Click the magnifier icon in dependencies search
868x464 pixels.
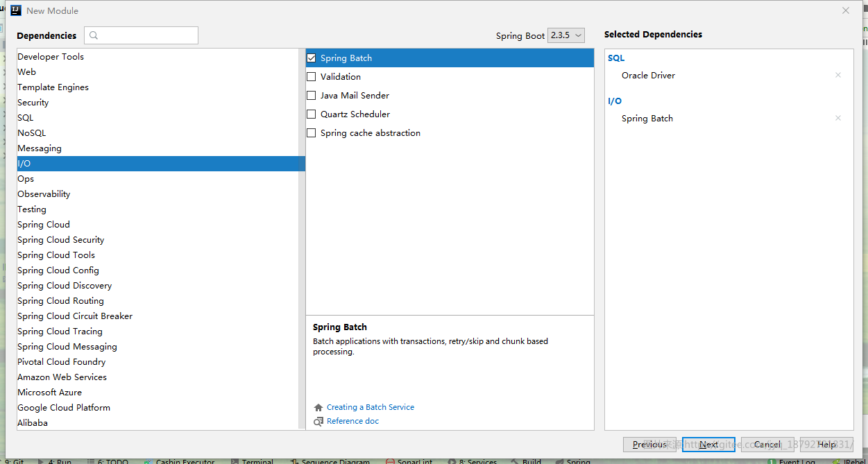tap(94, 35)
